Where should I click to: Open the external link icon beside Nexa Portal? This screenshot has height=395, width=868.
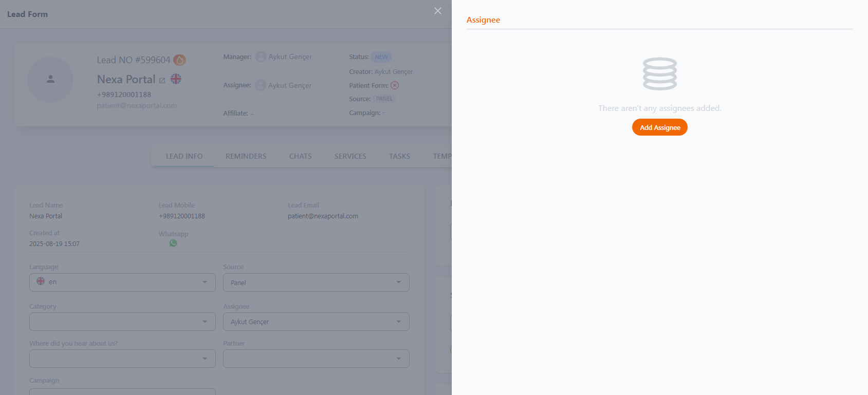coord(162,80)
